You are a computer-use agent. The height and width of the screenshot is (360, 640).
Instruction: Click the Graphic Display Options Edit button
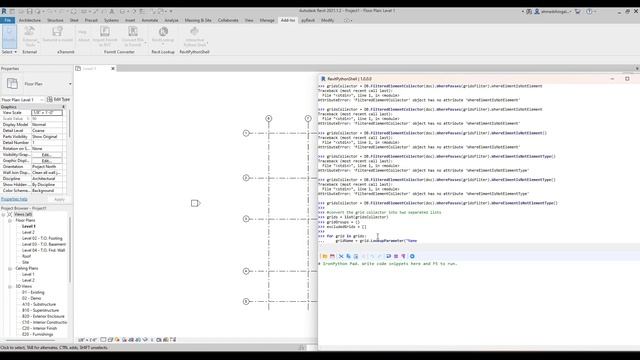pos(47,161)
